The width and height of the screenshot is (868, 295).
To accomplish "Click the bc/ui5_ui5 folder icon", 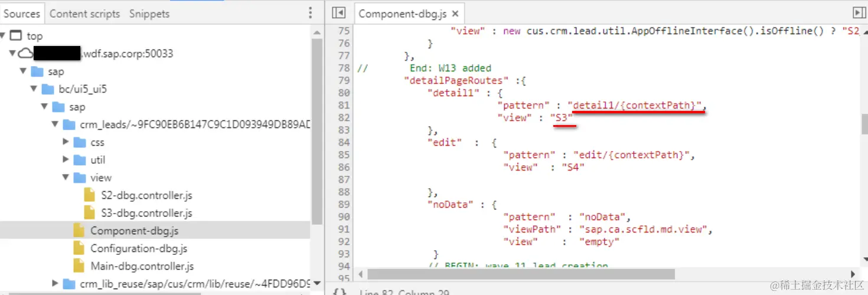I will [48, 89].
